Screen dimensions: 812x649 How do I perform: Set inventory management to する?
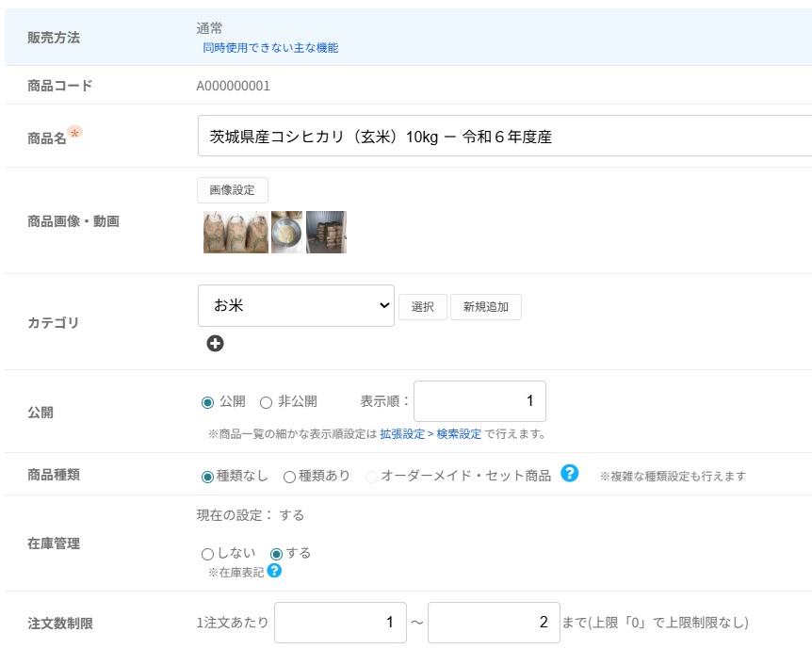(x=277, y=554)
